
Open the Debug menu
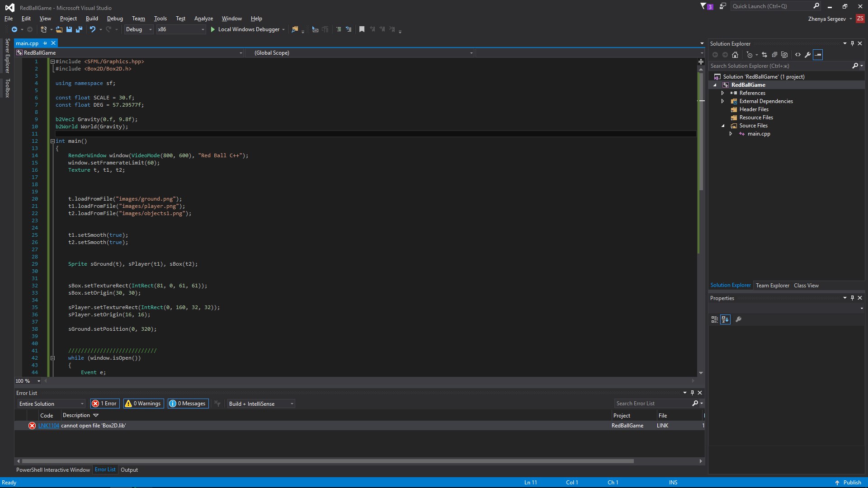tap(114, 18)
